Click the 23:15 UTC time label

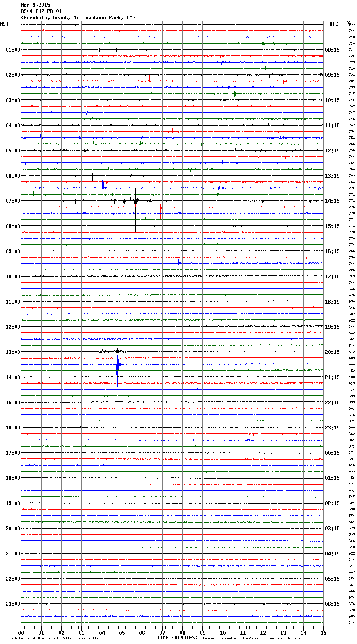[332, 428]
